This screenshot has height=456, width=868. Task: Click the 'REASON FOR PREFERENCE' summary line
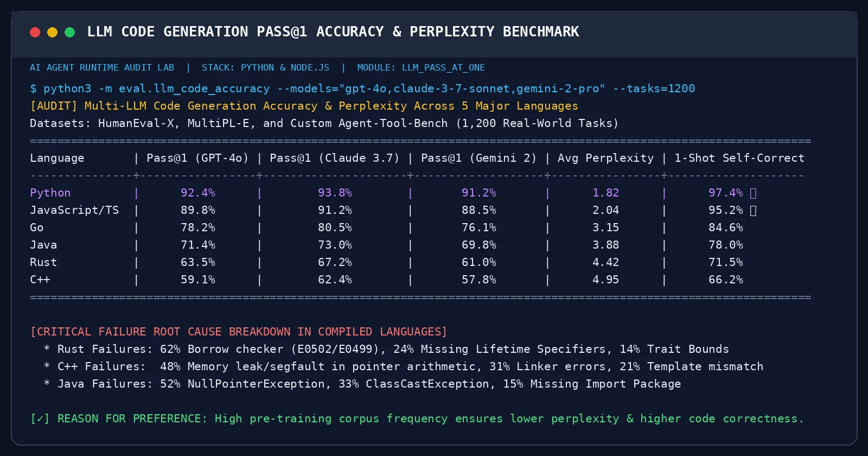tap(417, 419)
